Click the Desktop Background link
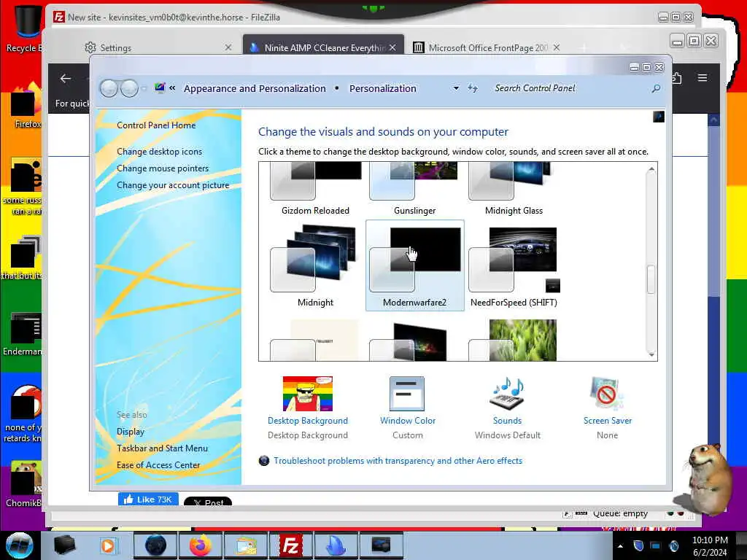 pos(308,421)
